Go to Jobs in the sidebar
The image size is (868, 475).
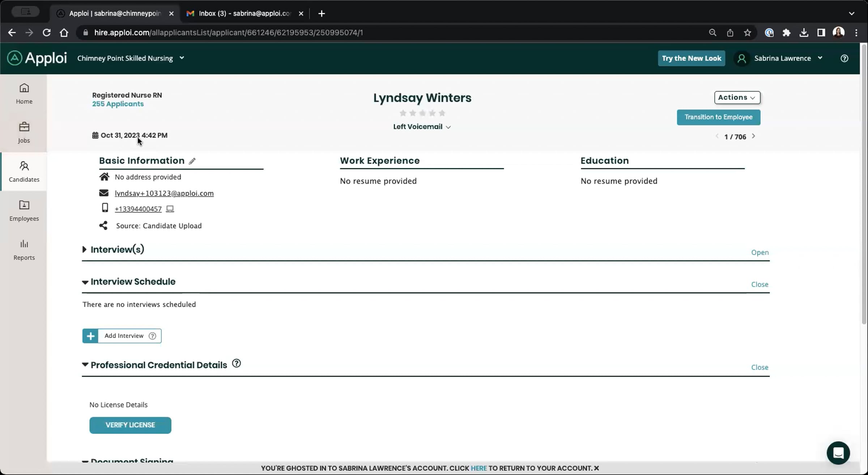click(24, 132)
